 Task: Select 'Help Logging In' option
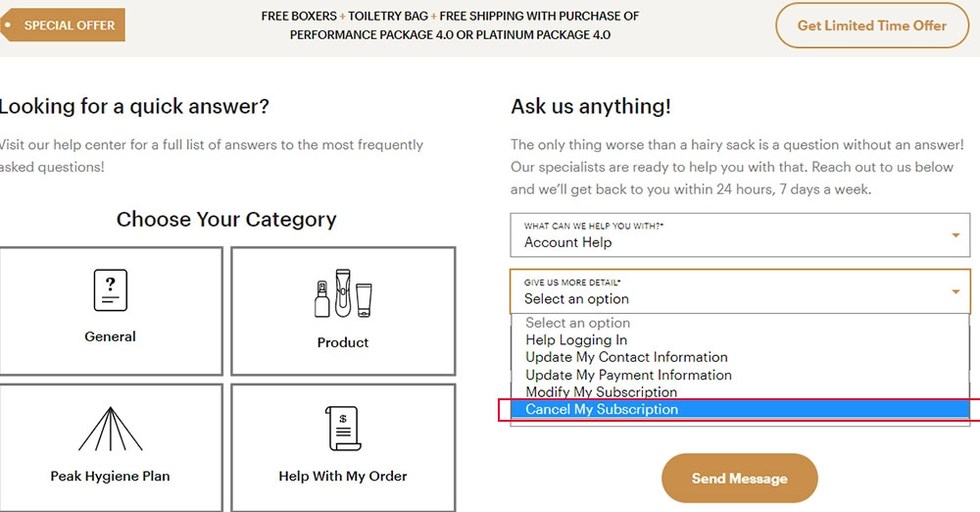(x=576, y=340)
